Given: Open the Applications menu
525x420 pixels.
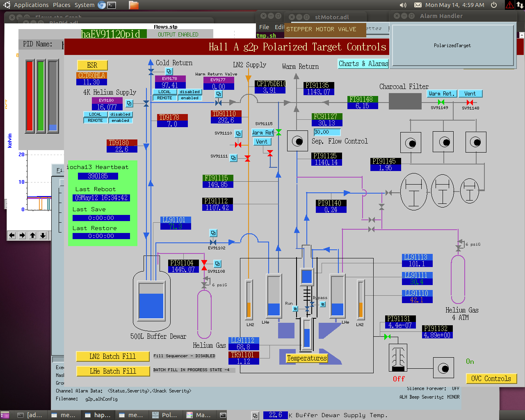Looking at the screenshot, I should (31, 5).
